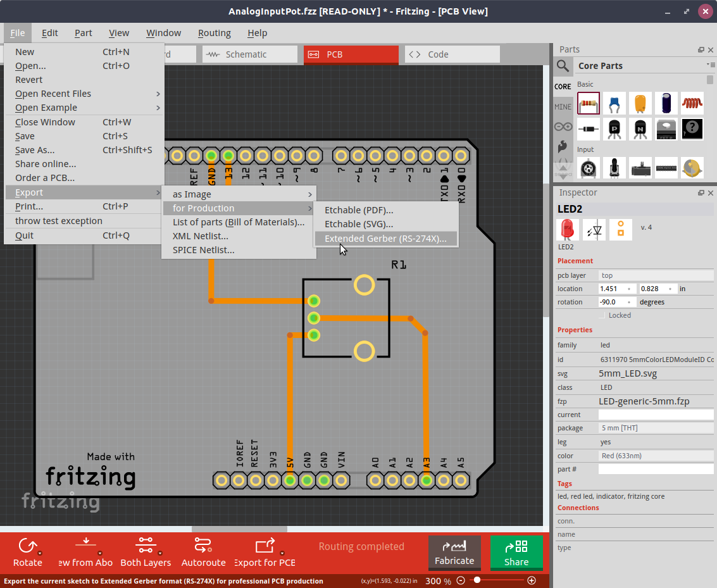Expand the Open Recent Files submenu
The image size is (717, 588).
[x=84, y=94]
